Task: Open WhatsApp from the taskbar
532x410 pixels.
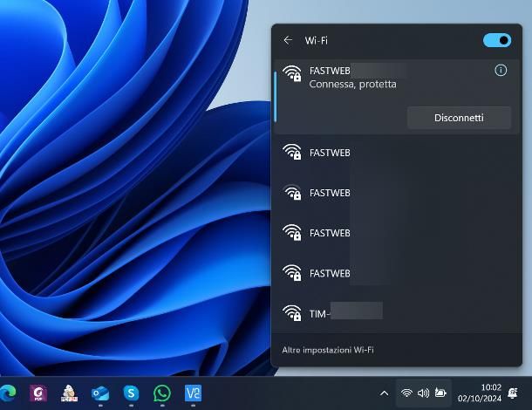Action: click(x=162, y=393)
